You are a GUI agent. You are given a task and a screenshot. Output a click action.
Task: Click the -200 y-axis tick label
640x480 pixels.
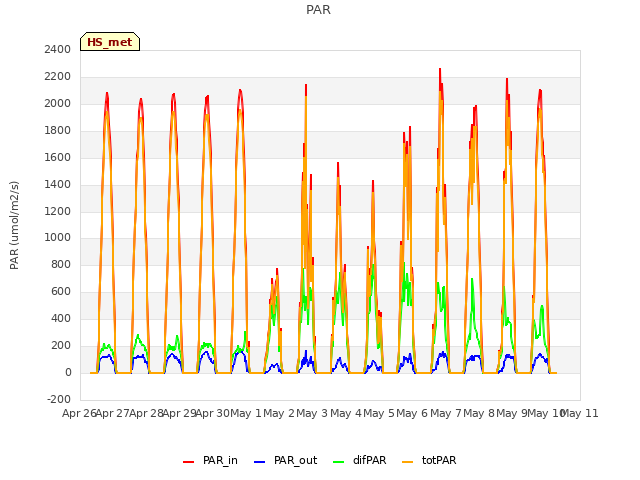(x=59, y=399)
